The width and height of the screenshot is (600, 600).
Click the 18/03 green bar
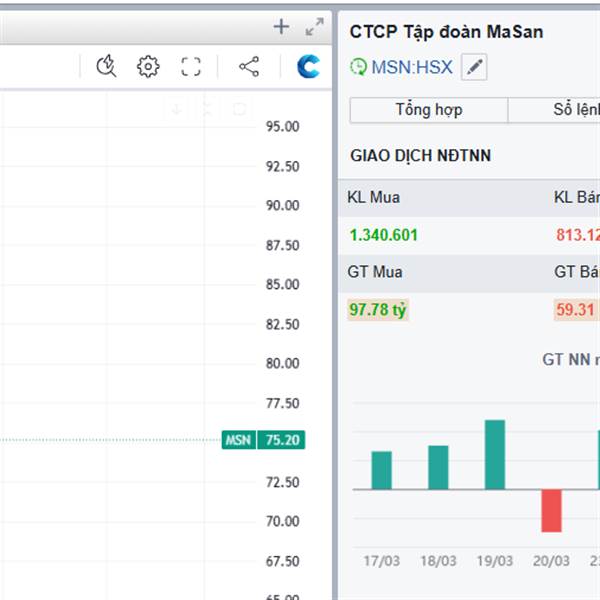click(438, 467)
